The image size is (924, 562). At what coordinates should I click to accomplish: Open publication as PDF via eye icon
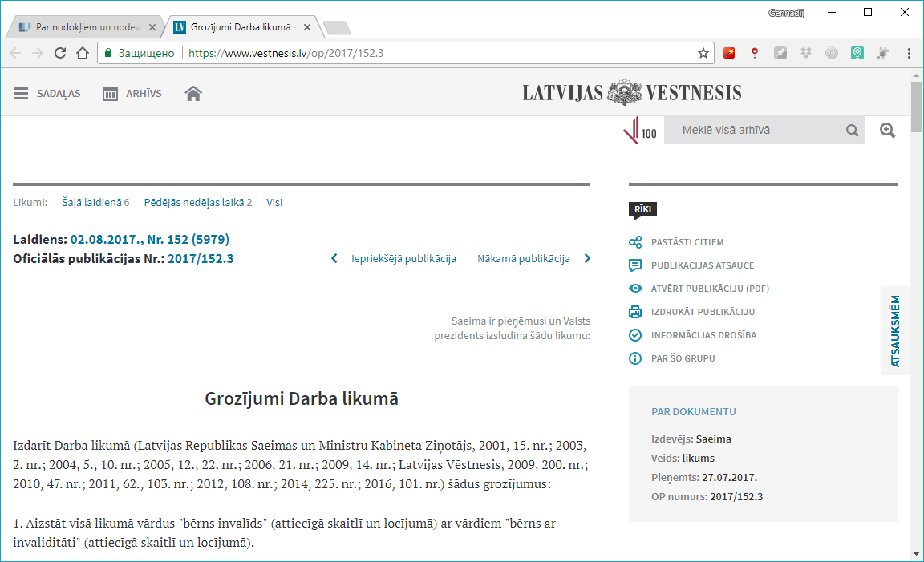tap(635, 289)
